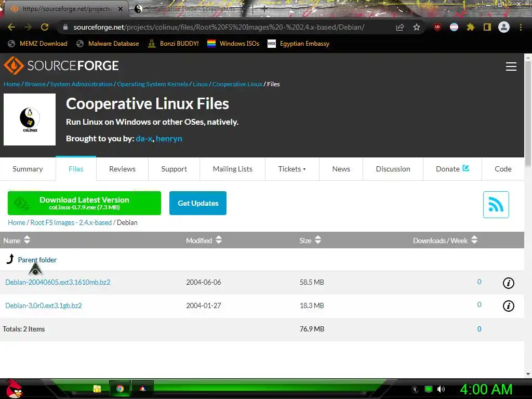
Task: Click the coLinux project logo thumbnail
Action: click(x=30, y=119)
